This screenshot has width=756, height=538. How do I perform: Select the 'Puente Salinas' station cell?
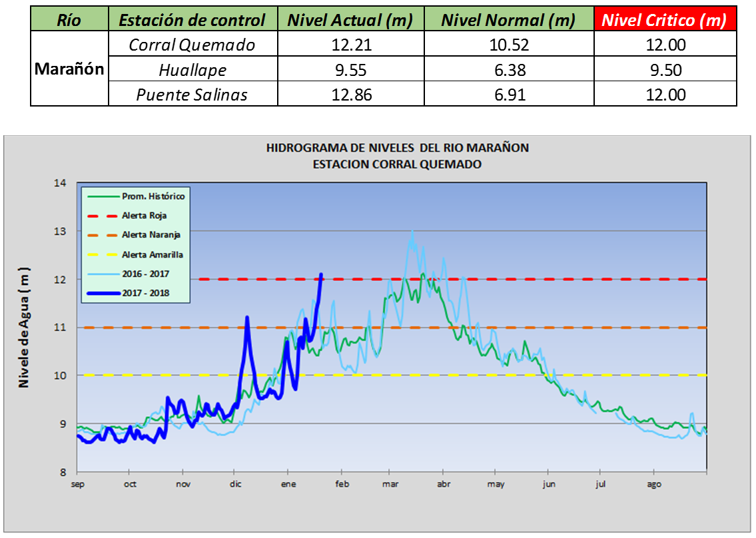click(x=193, y=94)
